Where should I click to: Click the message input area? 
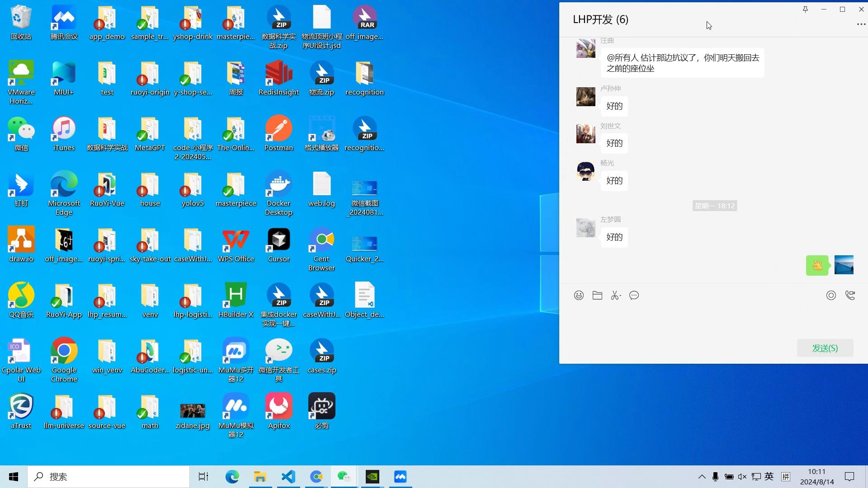pos(713,321)
